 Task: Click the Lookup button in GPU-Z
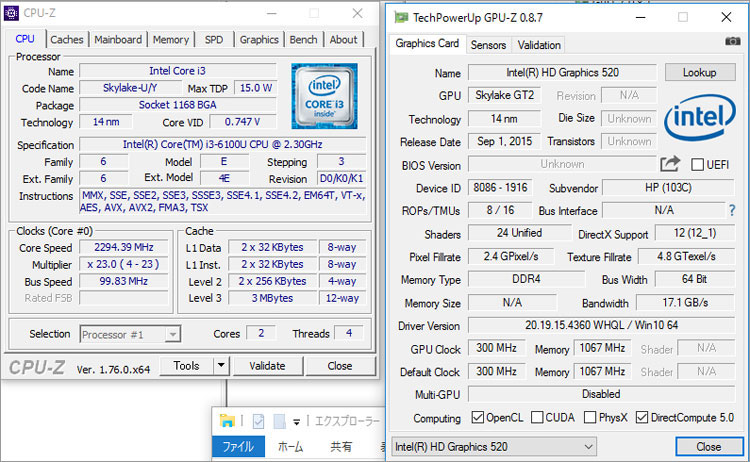point(700,73)
